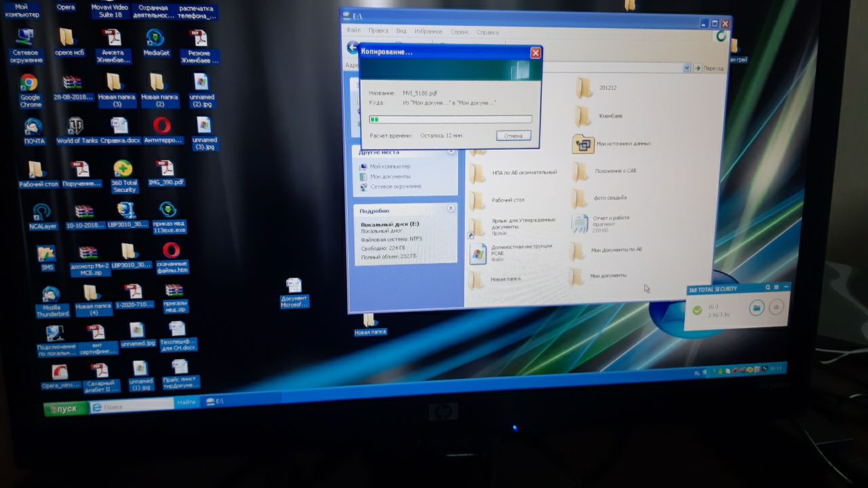This screenshot has height=488, width=868.
Task: Open the Google Chrome desktop icon
Action: pos(29,90)
